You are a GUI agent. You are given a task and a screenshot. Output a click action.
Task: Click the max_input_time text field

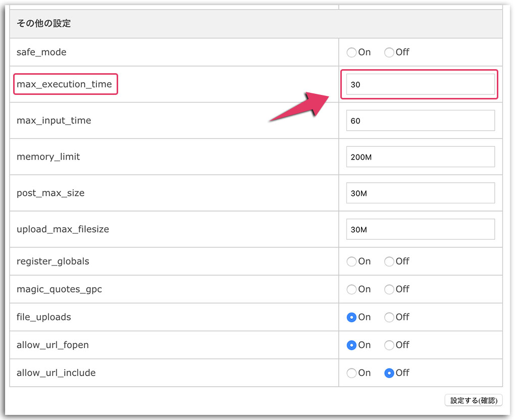coord(420,121)
